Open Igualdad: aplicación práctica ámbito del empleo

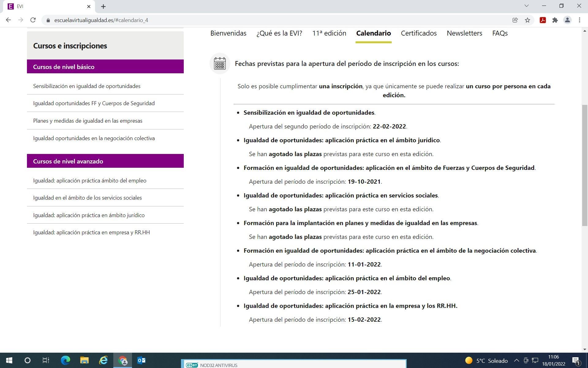coord(90,181)
